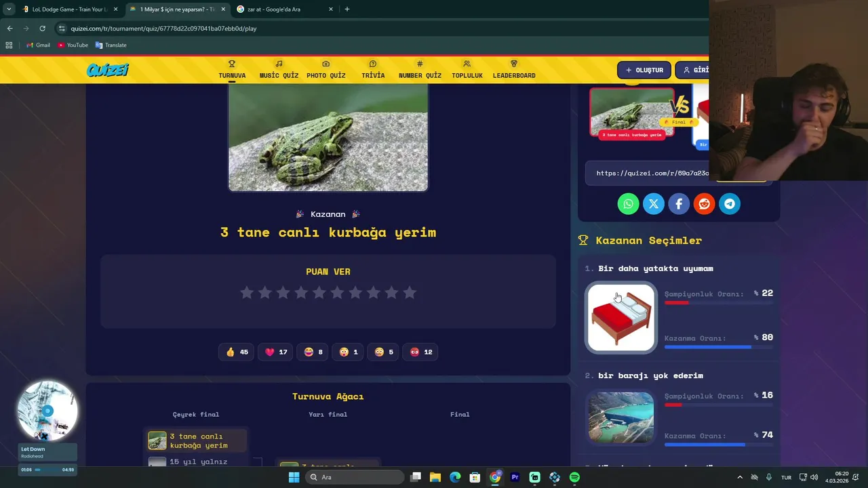Click the Çeyrek final bracket frog entry
This screenshot has width=868, height=488.
coord(197,441)
